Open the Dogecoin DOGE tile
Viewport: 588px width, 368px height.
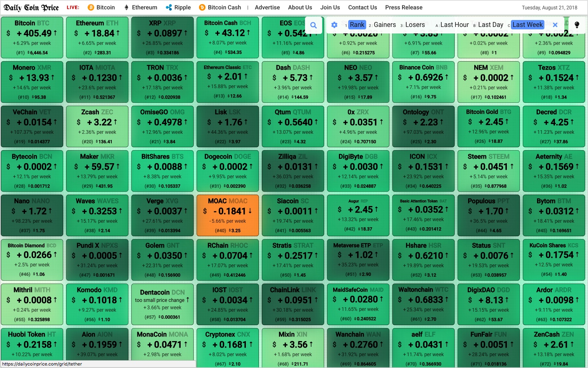point(228,171)
